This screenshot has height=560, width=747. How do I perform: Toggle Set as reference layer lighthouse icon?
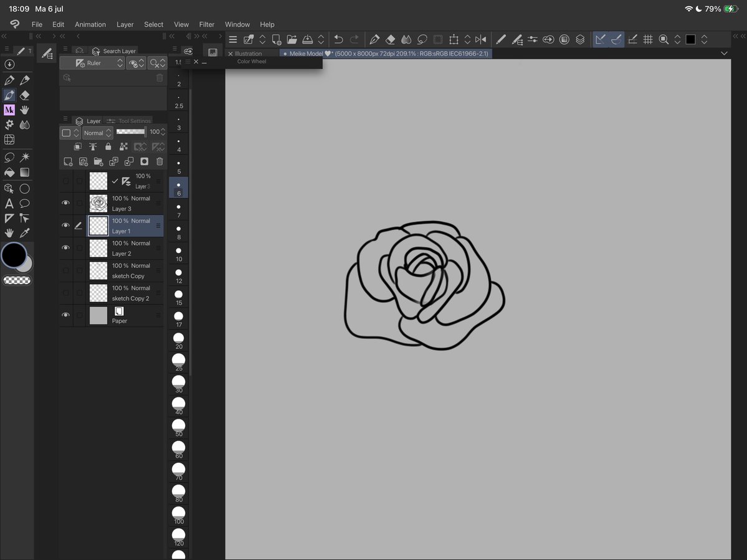coord(93,146)
